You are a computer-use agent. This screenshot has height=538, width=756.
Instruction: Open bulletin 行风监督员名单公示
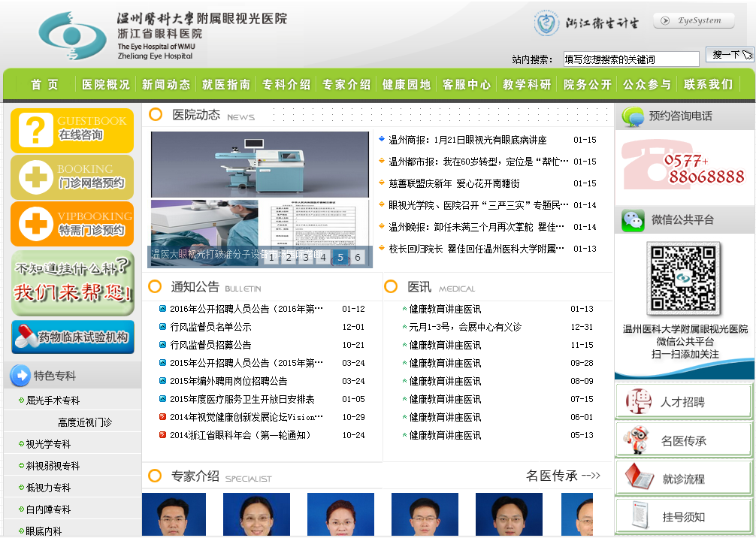click(210, 328)
